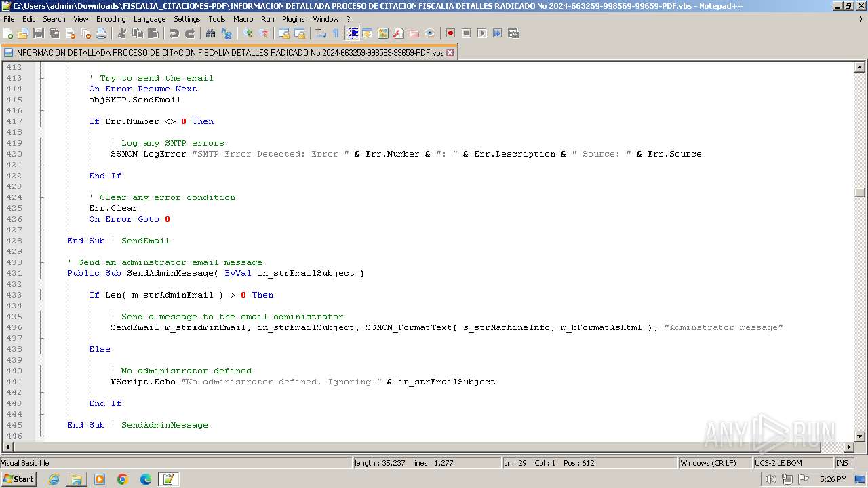Click the Zoom Out toolbar icon
The height and width of the screenshot is (488, 868).
pyautogui.click(x=263, y=33)
